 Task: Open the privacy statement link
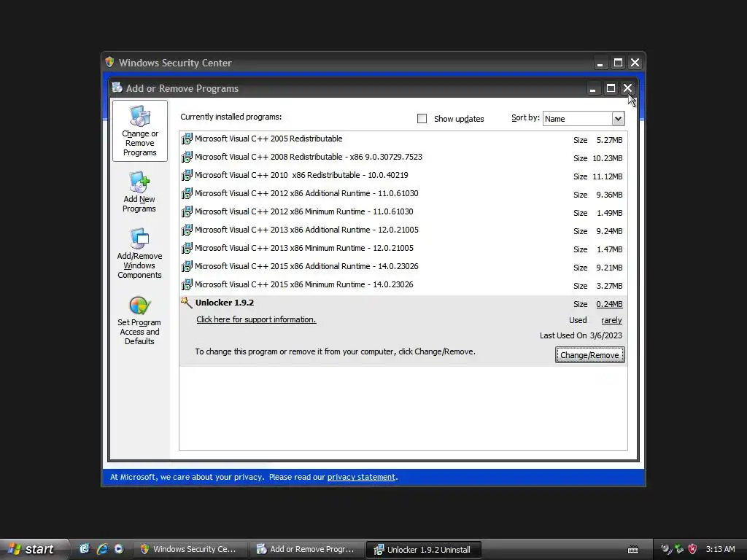point(361,477)
